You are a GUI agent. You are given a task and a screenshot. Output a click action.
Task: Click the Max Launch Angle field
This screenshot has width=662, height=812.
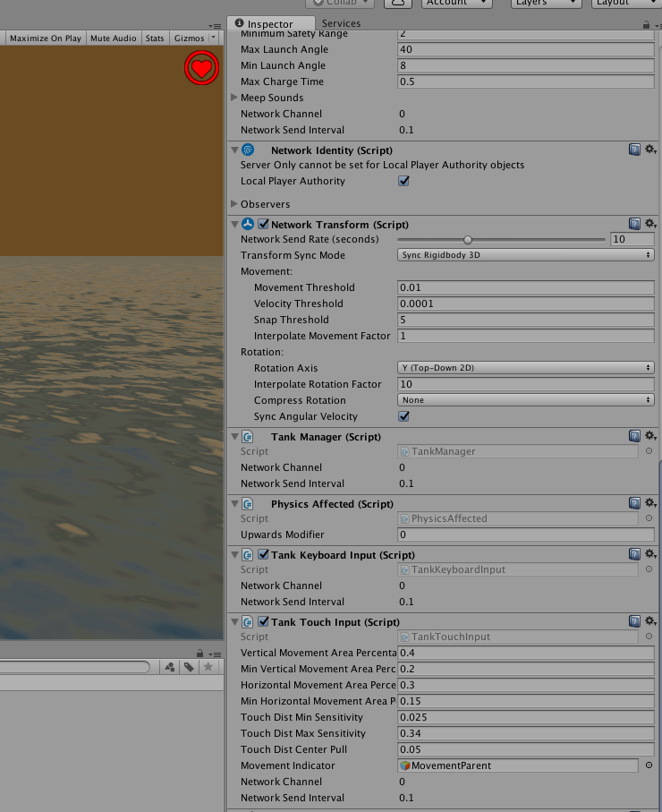pyautogui.click(x=525, y=49)
